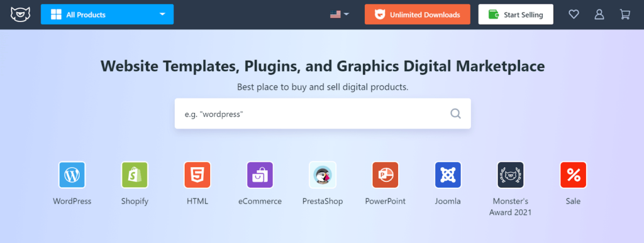The width and height of the screenshot is (644, 243).
Task: Open the PrestaShop text link
Action: click(323, 201)
